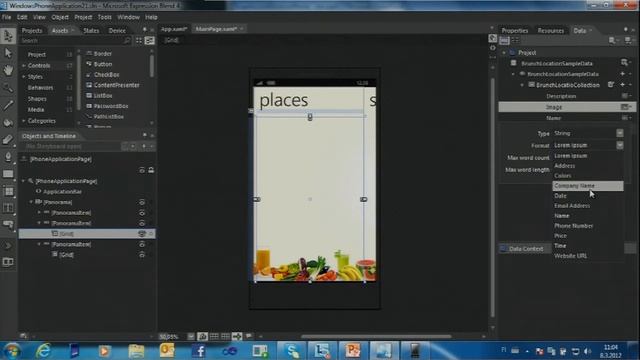This screenshot has width=640, height=360.
Task: Expand the Styles asset category
Action: (24, 77)
